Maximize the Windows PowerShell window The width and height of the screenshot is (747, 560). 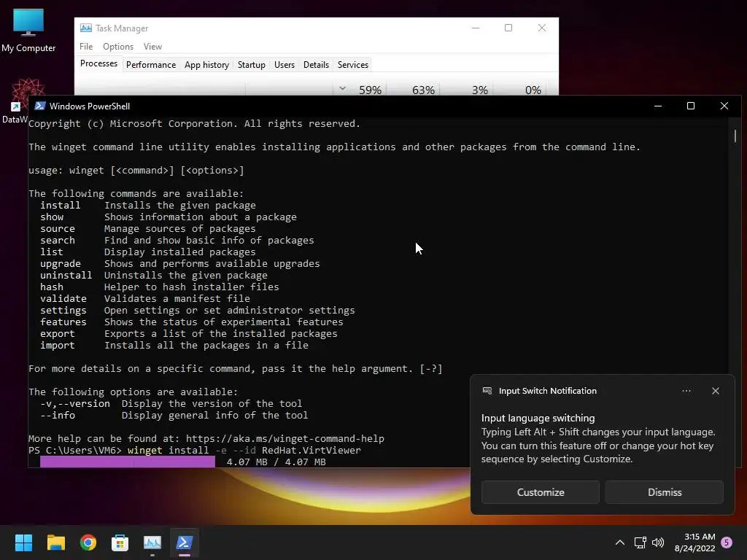691,106
